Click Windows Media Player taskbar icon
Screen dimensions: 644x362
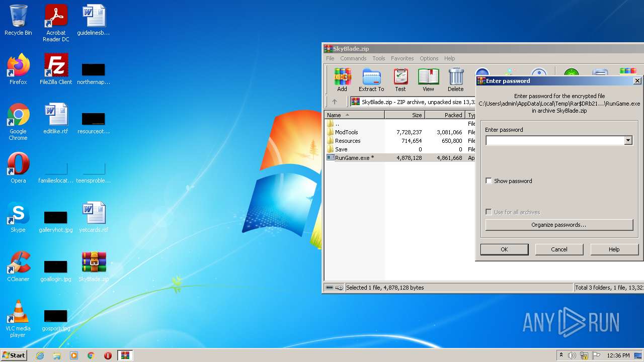click(74, 355)
